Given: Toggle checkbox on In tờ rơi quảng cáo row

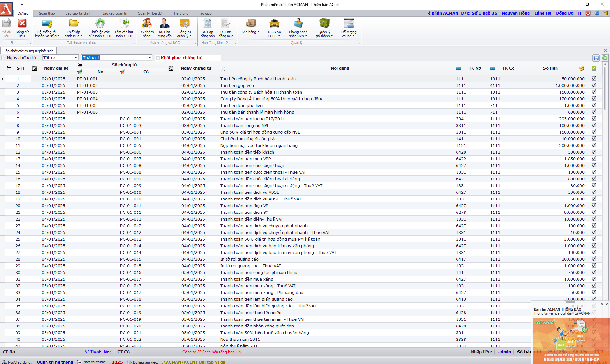Looking at the screenshot, I should [x=594, y=259].
